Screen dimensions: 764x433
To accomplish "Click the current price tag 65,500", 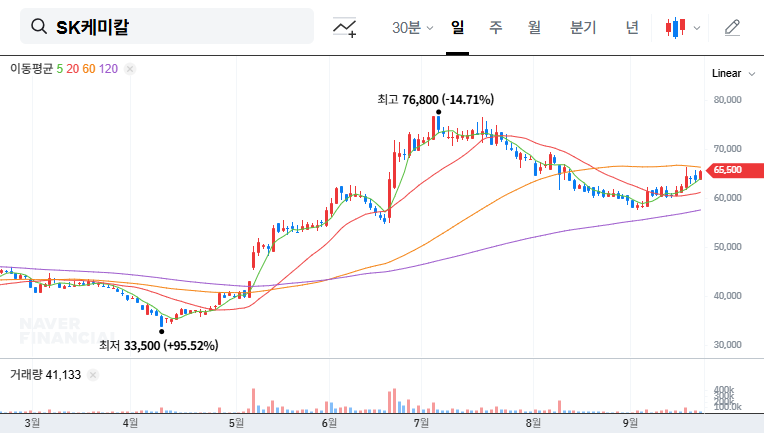I will click(735, 170).
